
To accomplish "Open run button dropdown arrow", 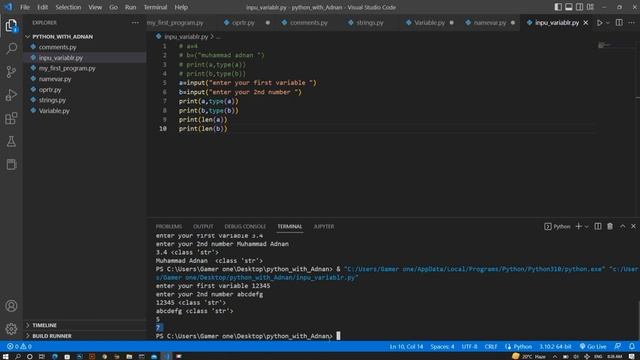I will [608, 23].
